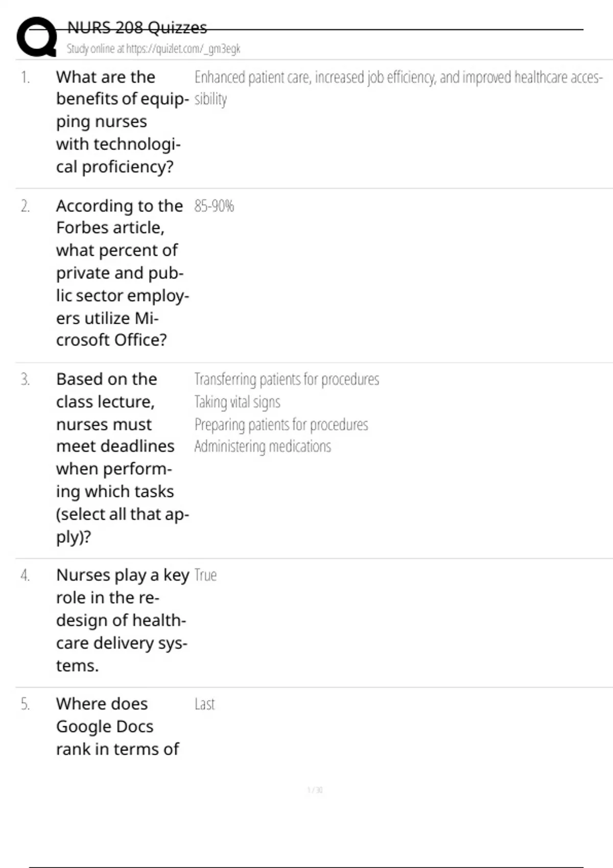The width and height of the screenshot is (613, 868).
Task: Click the number 5 list marker
Action: tap(25, 705)
